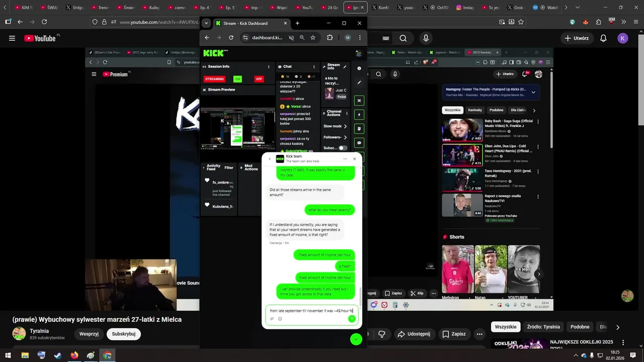Minimize support widget with green chevron button
This screenshot has height=362, width=644.
pyautogui.click(x=356, y=339)
